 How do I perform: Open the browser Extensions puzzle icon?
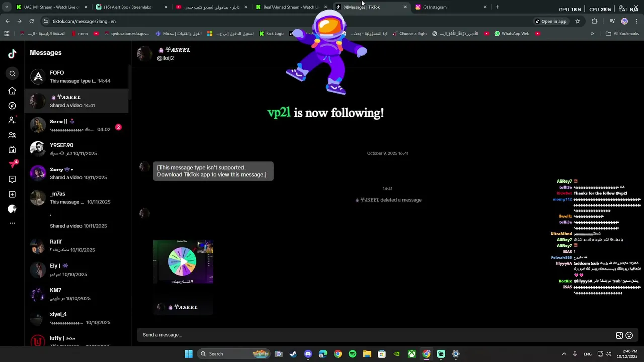(595, 21)
